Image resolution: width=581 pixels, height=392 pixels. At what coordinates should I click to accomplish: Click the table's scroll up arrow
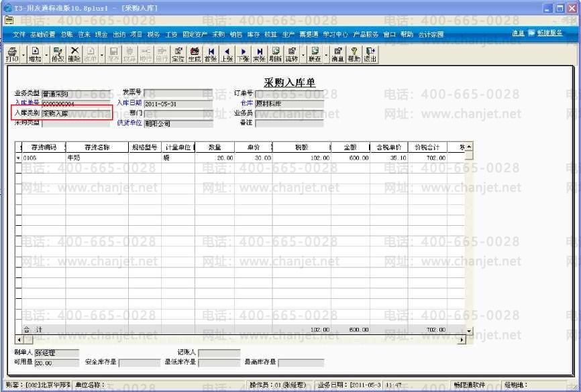click(469, 147)
